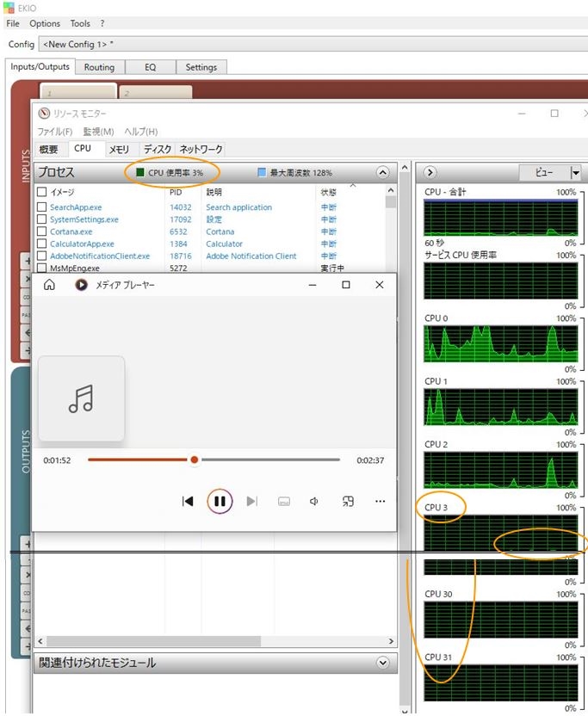This screenshot has width=588, height=716.
Task: Check the SearchApp.exe process checkbox
Action: coord(41,207)
